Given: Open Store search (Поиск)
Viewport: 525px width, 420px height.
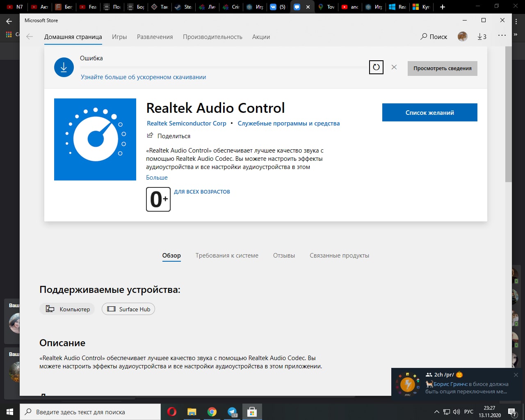Looking at the screenshot, I should click(434, 37).
